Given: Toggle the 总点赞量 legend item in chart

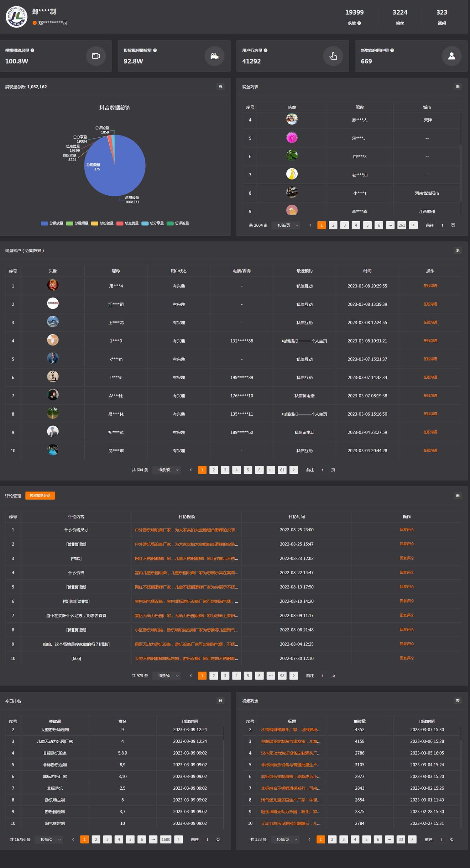Looking at the screenshot, I should coord(128,223).
